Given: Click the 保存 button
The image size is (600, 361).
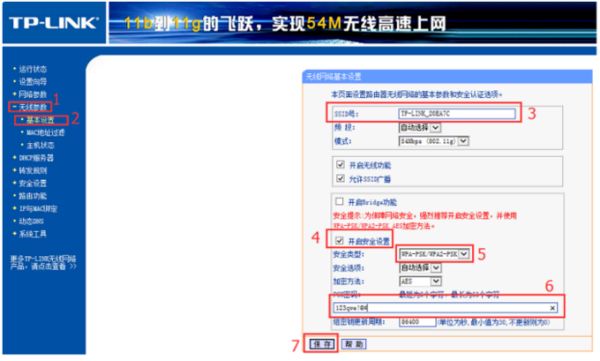Looking at the screenshot, I should [321, 344].
